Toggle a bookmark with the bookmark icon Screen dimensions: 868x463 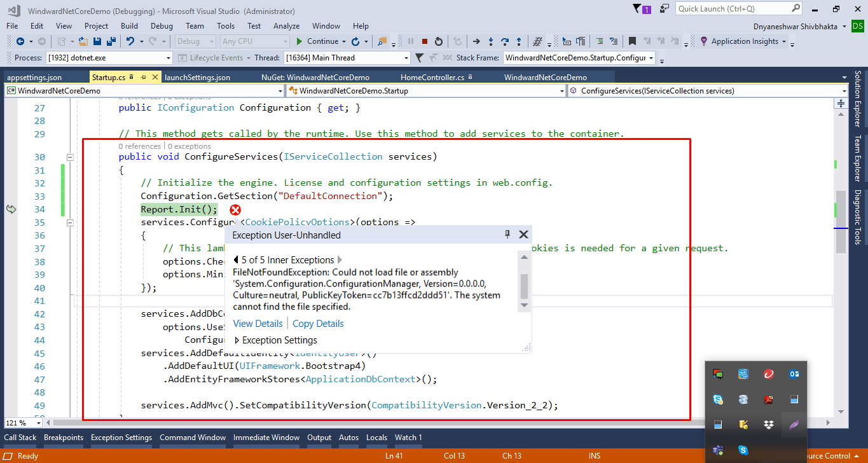631,41
